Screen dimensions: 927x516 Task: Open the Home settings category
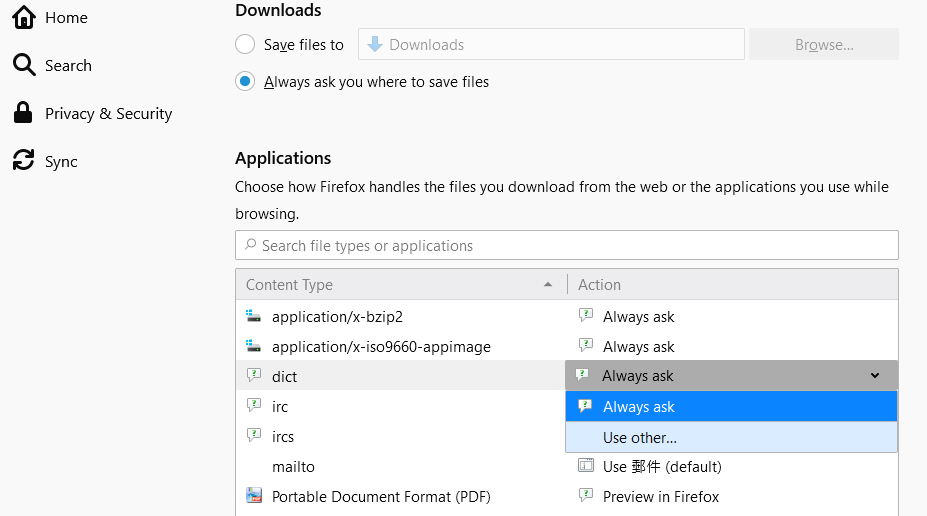[x=50, y=17]
